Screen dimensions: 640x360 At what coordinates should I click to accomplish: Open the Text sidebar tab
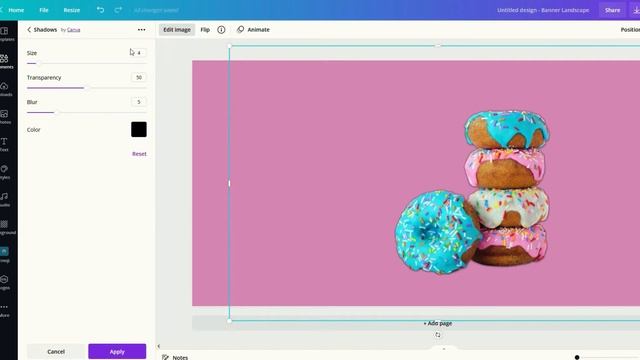(x=5, y=144)
